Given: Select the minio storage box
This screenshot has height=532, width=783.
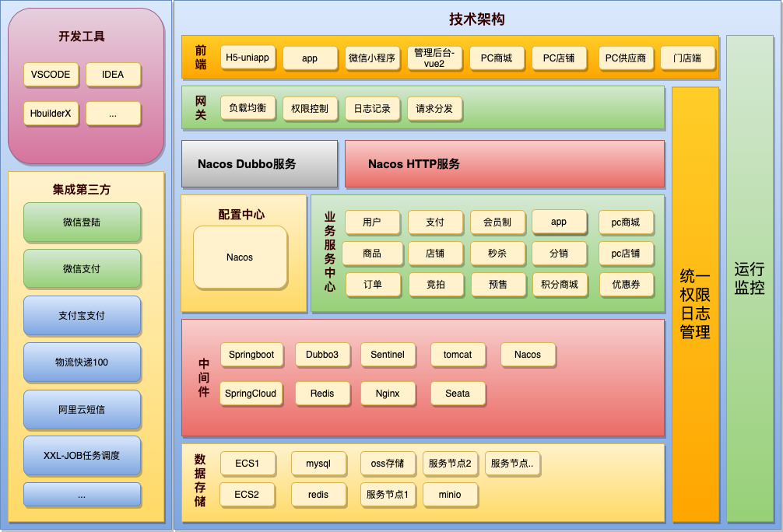Looking at the screenshot, I should click(x=451, y=495).
